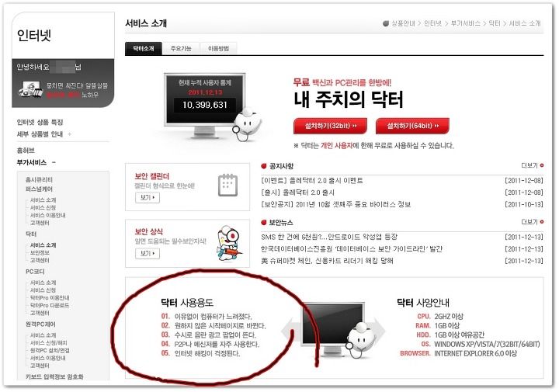Click the breadcrumb bullet icon before 상품안내
559x392 pixels.
click(386, 23)
